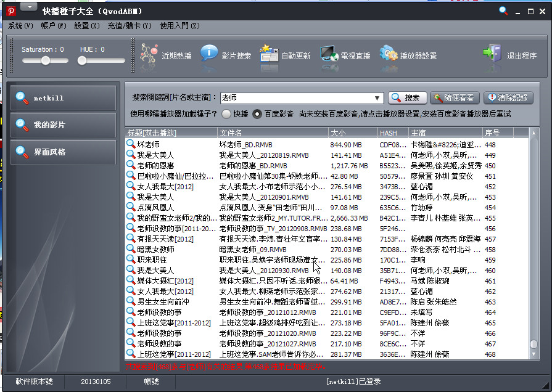Select file 老师没教的事_20121027.RMVB
The height and width of the screenshot is (392, 552).
tap(268, 344)
